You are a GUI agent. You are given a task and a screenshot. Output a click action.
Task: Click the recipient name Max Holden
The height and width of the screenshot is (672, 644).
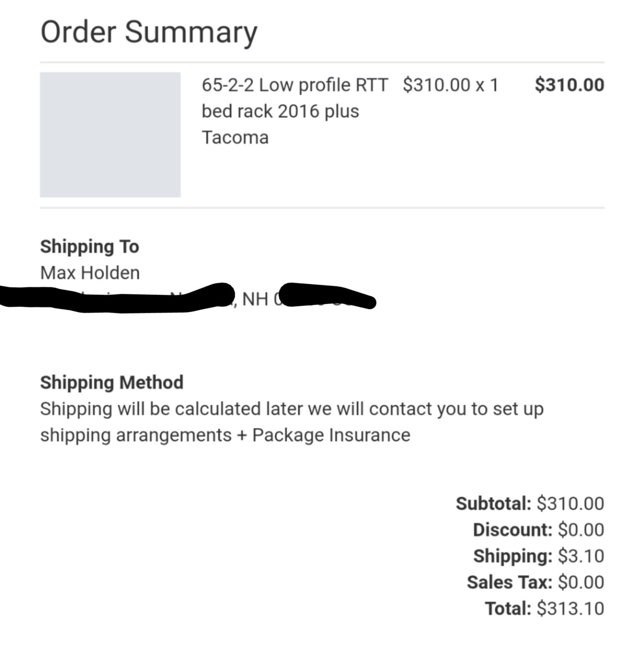pos(90,273)
